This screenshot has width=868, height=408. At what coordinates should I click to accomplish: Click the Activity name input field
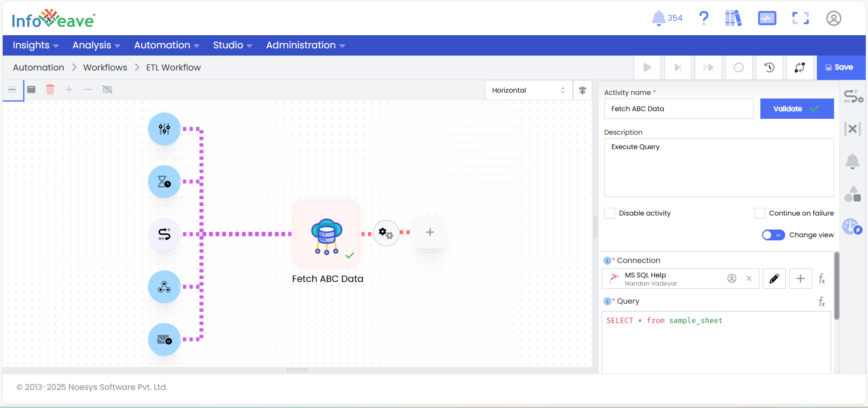pyautogui.click(x=678, y=109)
